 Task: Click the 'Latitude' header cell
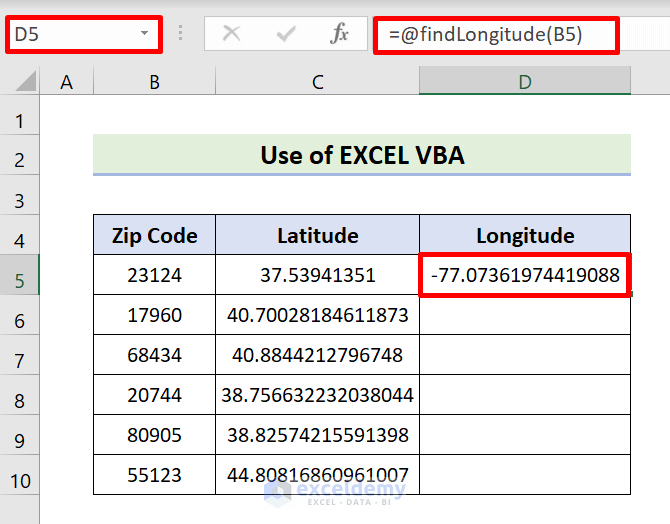(317, 235)
